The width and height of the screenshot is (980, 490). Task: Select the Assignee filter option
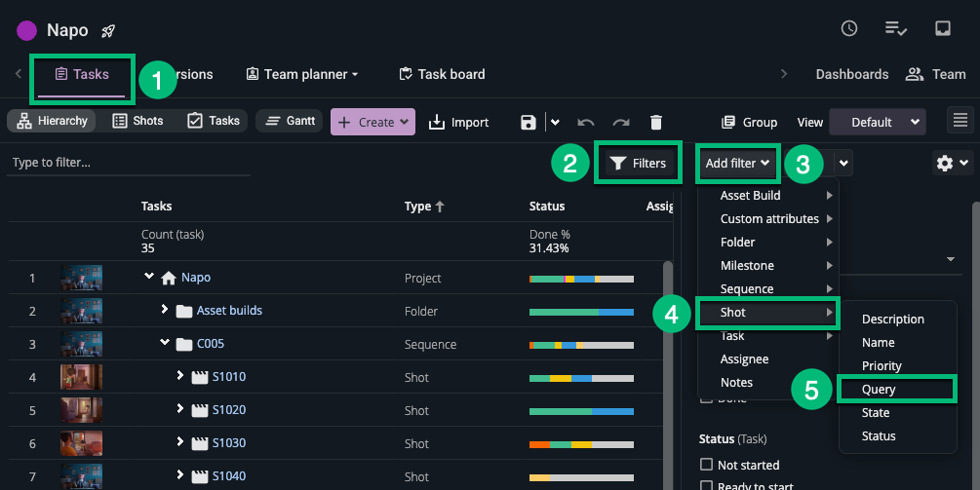768,359
